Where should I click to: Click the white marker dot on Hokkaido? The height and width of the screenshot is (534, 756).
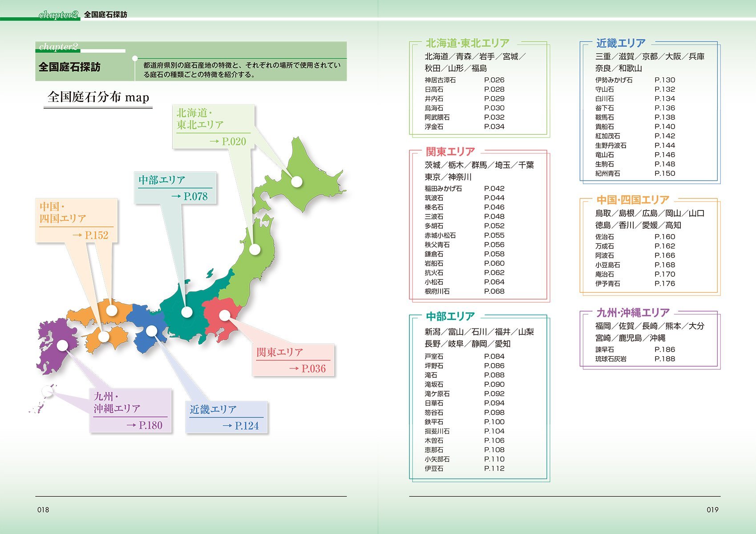297,181
